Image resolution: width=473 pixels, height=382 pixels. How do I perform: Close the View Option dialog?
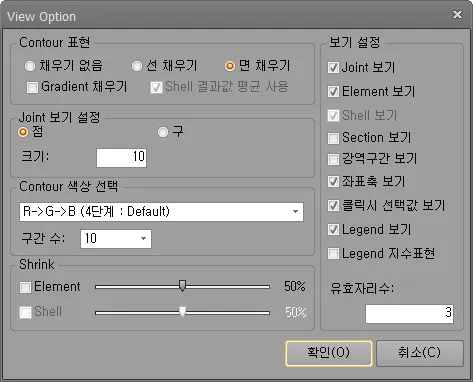click(x=457, y=14)
